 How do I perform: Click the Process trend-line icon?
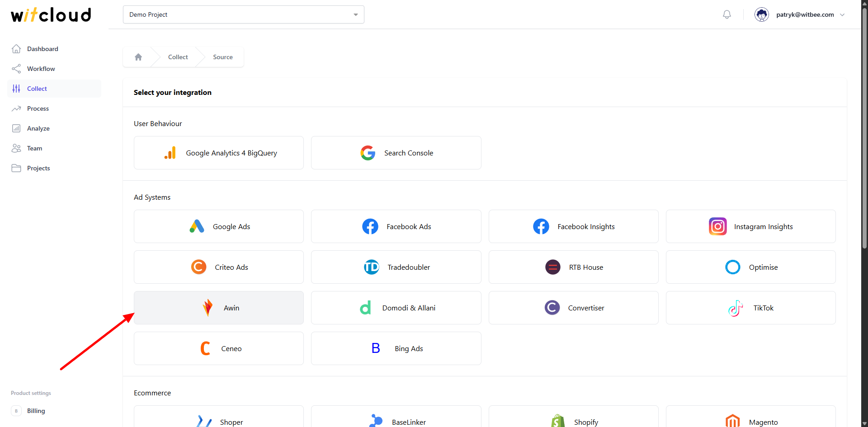pos(16,108)
